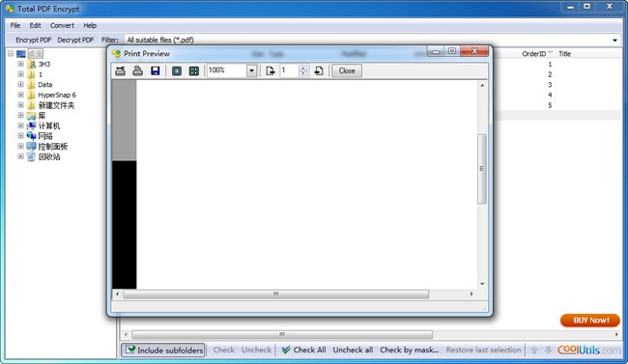This screenshot has width=628, height=364.
Task: Select the 库 library icon
Action: [31, 116]
